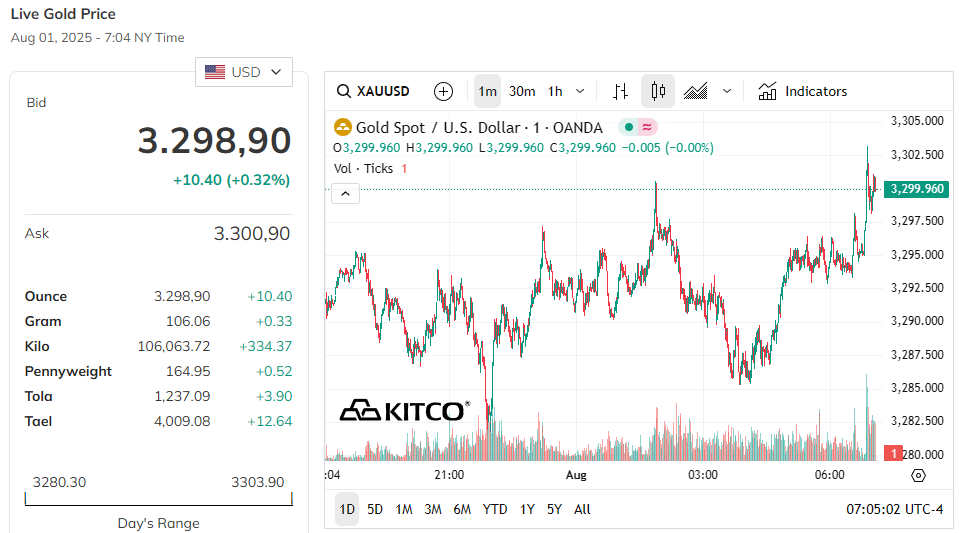Image resolution: width=959 pixels, height=533 pixels.
Task: Open Indicators panel
Action: (803, 91)
